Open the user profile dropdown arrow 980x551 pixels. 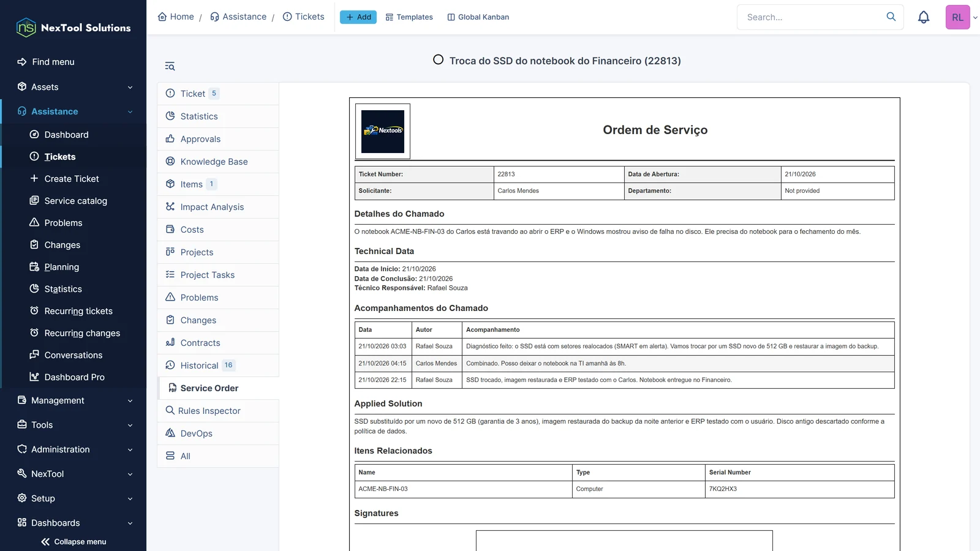coord(975,18)
